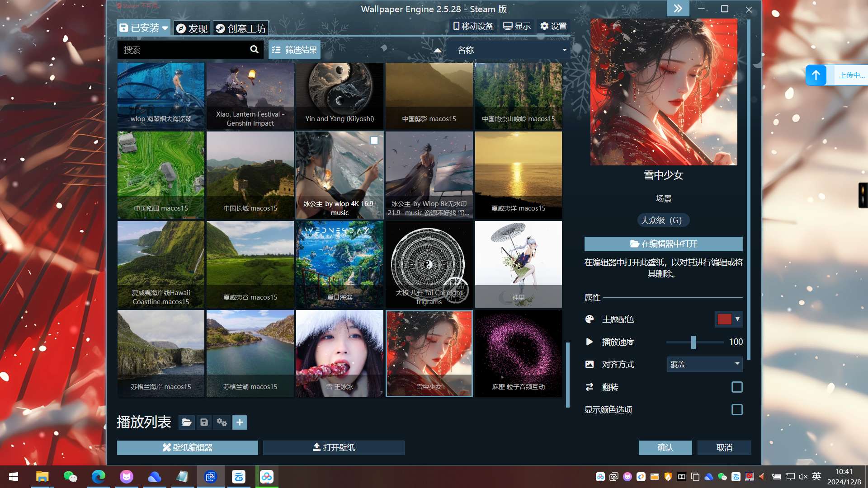Viewport: 868px width, 488px height.
Task: Select 神里 wallpaper thumbnail
Action: coord(518,264)
